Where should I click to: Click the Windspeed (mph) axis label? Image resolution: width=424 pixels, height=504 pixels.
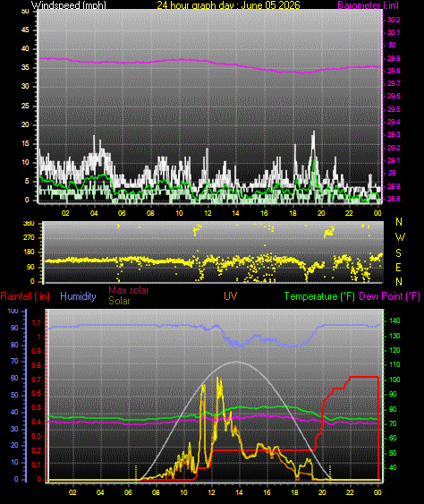[68, 5]
